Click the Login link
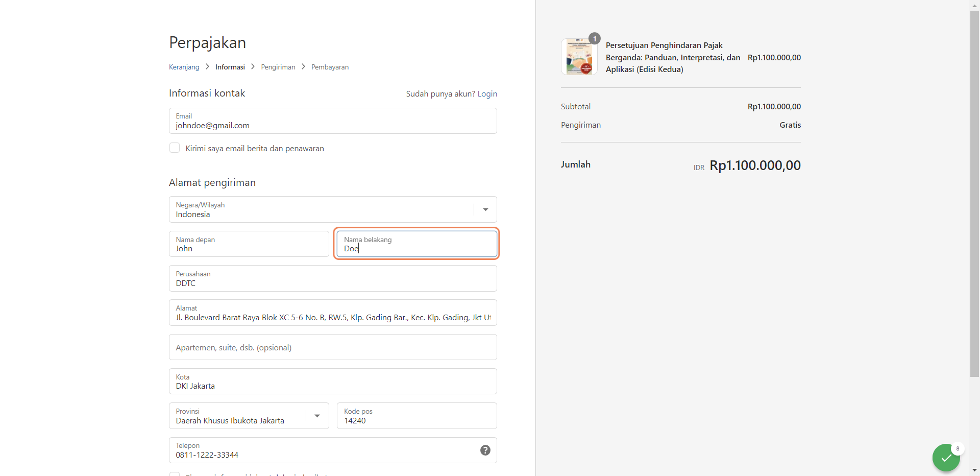Screen dimensions: 980x476 click(487, 93)
